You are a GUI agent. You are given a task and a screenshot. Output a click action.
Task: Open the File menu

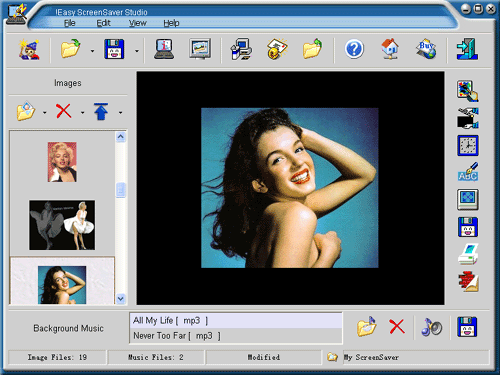(70, 23)
